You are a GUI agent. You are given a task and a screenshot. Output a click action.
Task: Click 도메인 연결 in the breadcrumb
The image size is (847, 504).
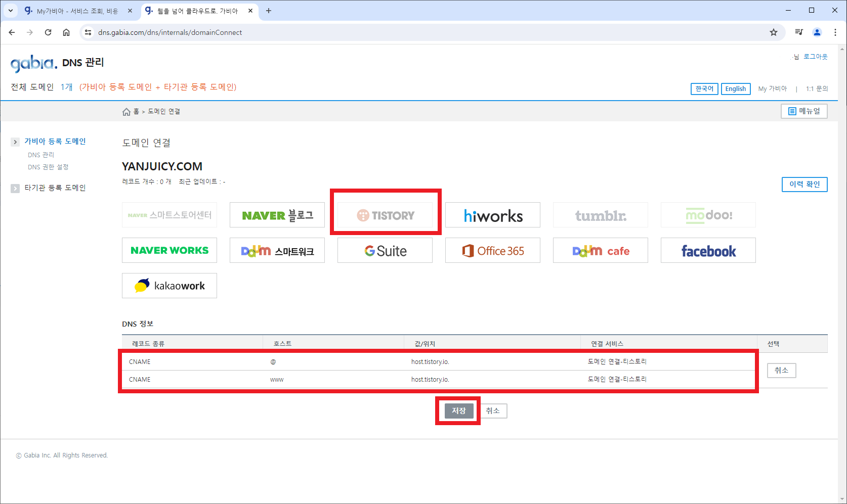coord(164,111)
